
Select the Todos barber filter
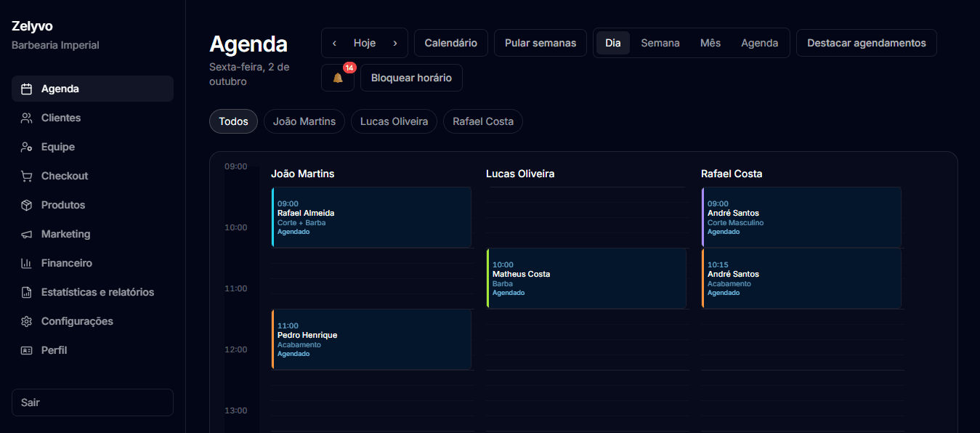point(233,121)
